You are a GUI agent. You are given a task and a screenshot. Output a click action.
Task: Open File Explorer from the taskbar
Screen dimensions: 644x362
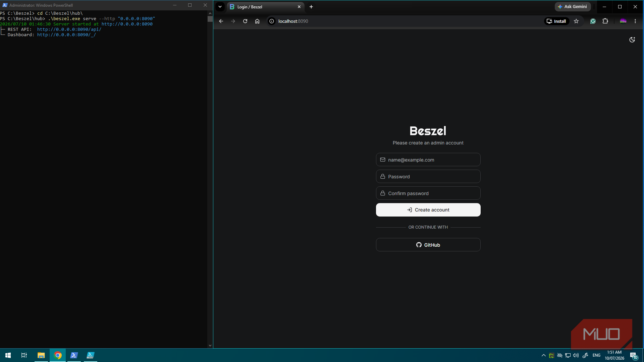coord(41,355)
